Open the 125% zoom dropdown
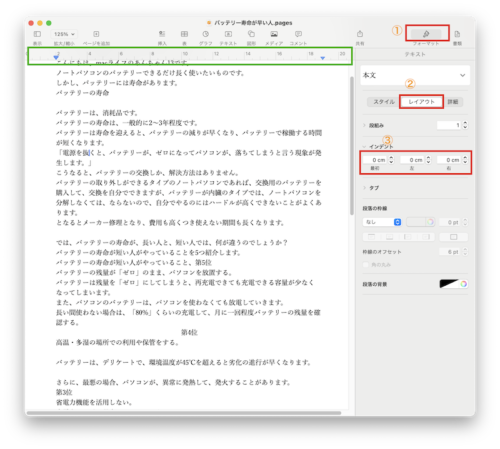The width and height of the screenshot is (500, 449). [64, 34]
